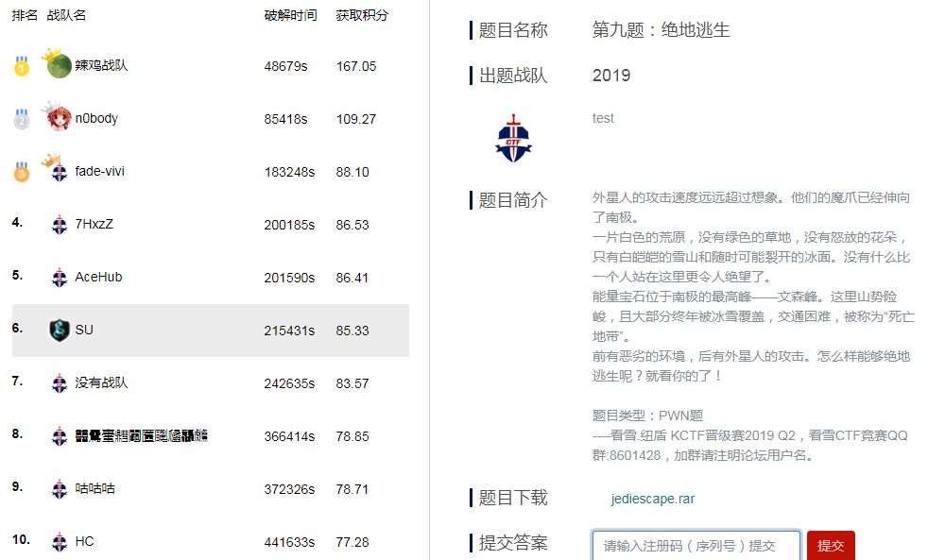Click the crack time 215431s
Screen dimensions: 928x560
pyautogui.click(x=289, y=331)
